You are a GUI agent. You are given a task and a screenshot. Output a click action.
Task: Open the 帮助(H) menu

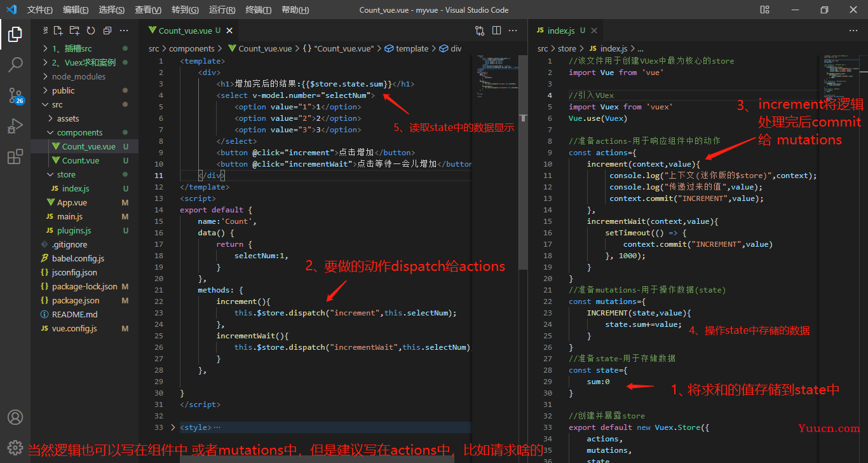295,10
